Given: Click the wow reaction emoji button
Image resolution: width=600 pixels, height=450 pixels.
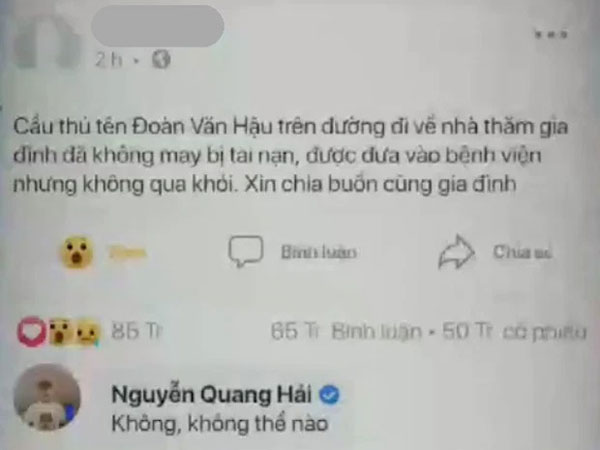Looking at the screenshot, I should (x=77, y=253).
